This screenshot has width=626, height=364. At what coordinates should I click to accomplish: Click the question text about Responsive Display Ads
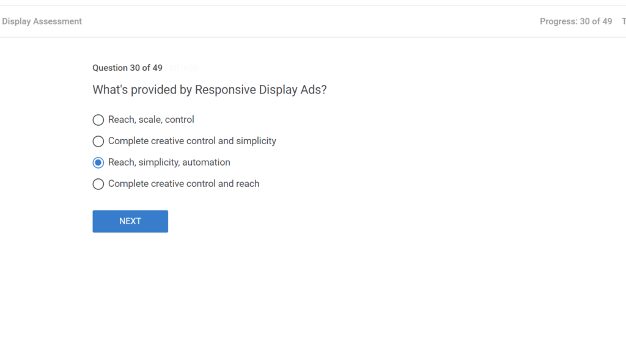(x=210, y=90)
